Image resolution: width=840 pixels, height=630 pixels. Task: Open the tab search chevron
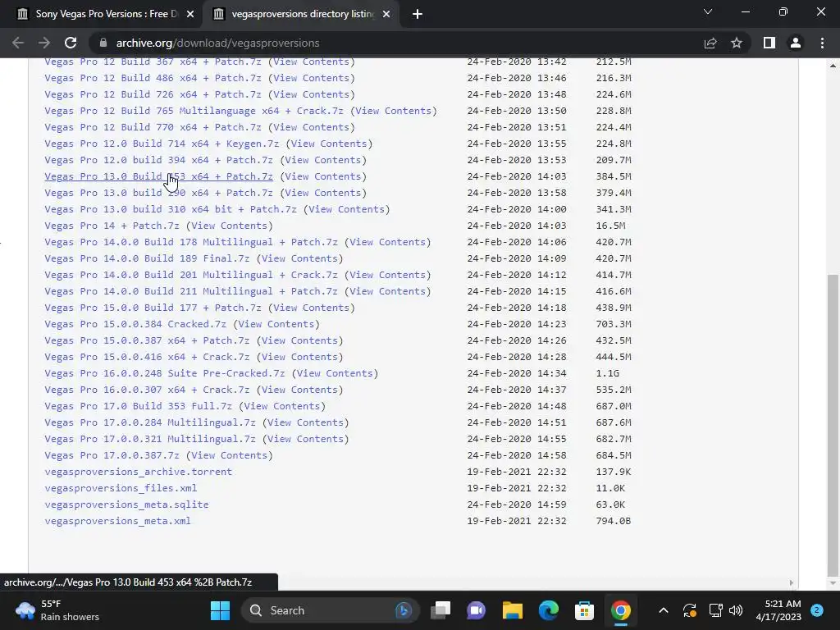pyautogui.click(x=708, y=11)
